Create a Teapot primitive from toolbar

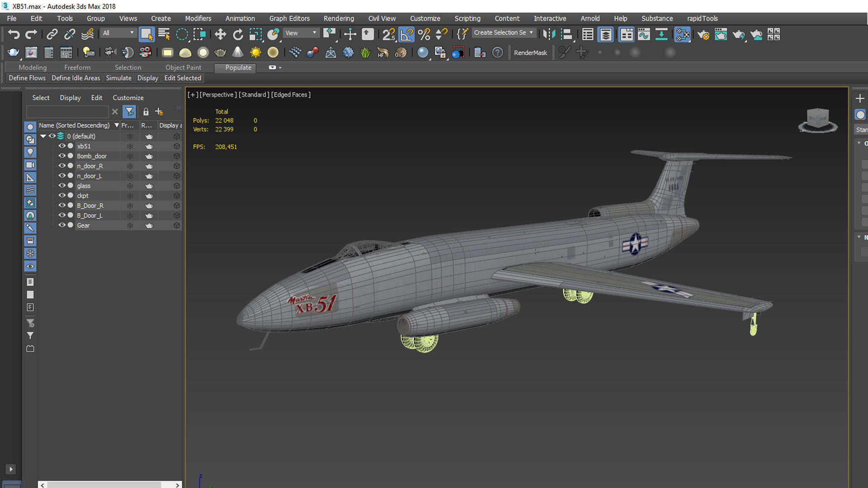coord(220,52)
